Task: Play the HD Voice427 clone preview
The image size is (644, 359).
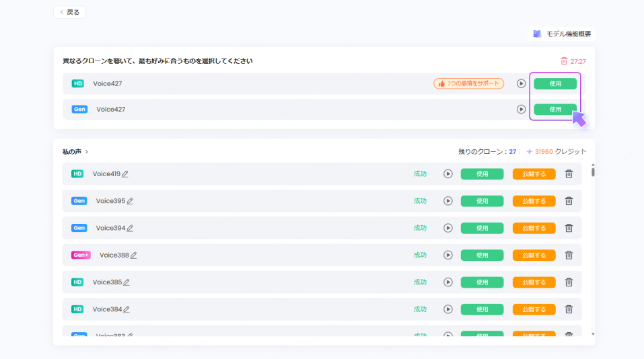Action: (521, 83)
